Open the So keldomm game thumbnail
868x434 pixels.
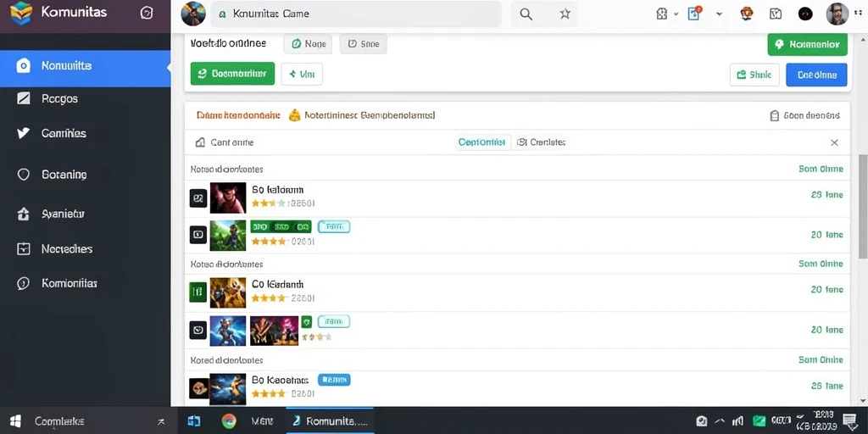228,198
